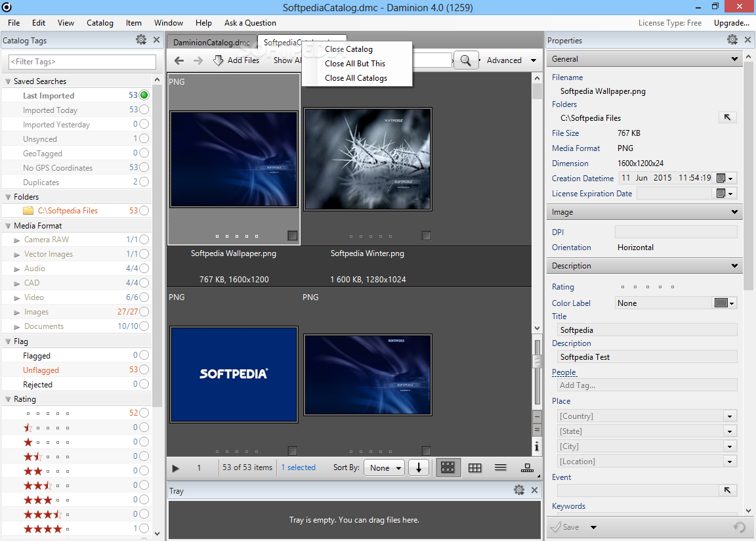Click the Filter Tags input field

[83, 62]
